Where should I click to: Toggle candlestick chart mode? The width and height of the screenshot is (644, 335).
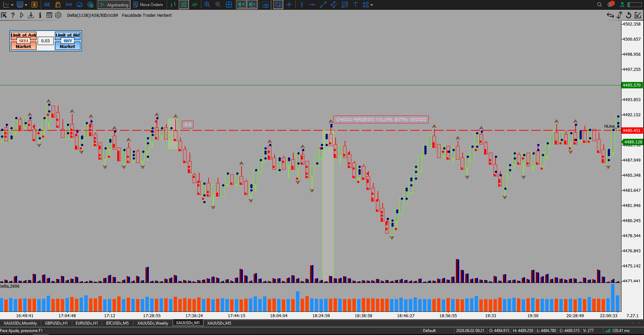coord(184,5)
